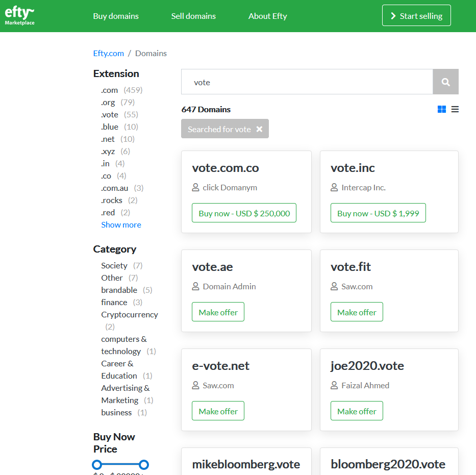This screenshot has width=476, height=475.
Task: Click the Start selling button
Action: point(416,15)
